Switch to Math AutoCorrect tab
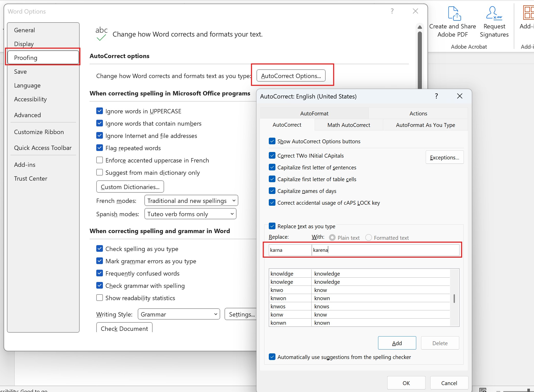 (349, 125)
